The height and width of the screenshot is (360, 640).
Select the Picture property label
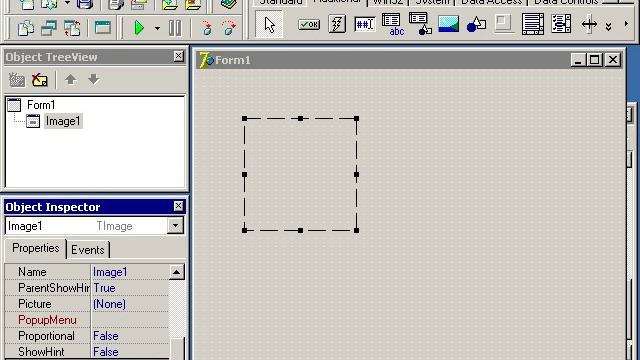click(35, 304)
